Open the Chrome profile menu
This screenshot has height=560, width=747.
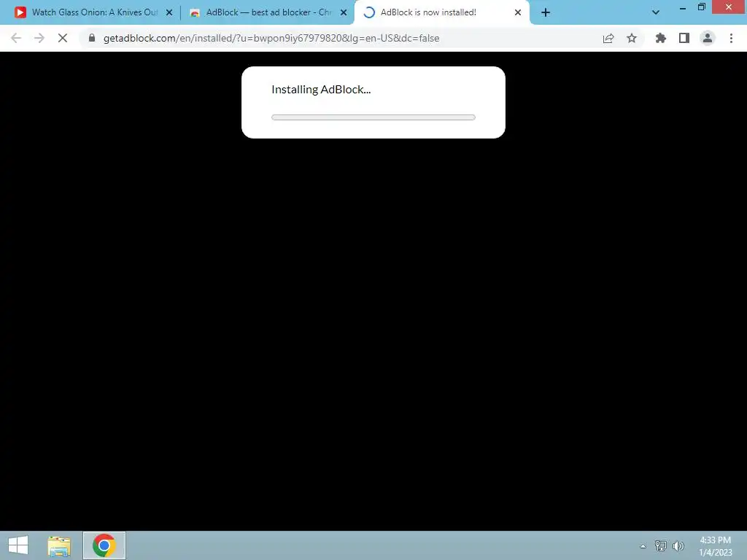point(708,38)
